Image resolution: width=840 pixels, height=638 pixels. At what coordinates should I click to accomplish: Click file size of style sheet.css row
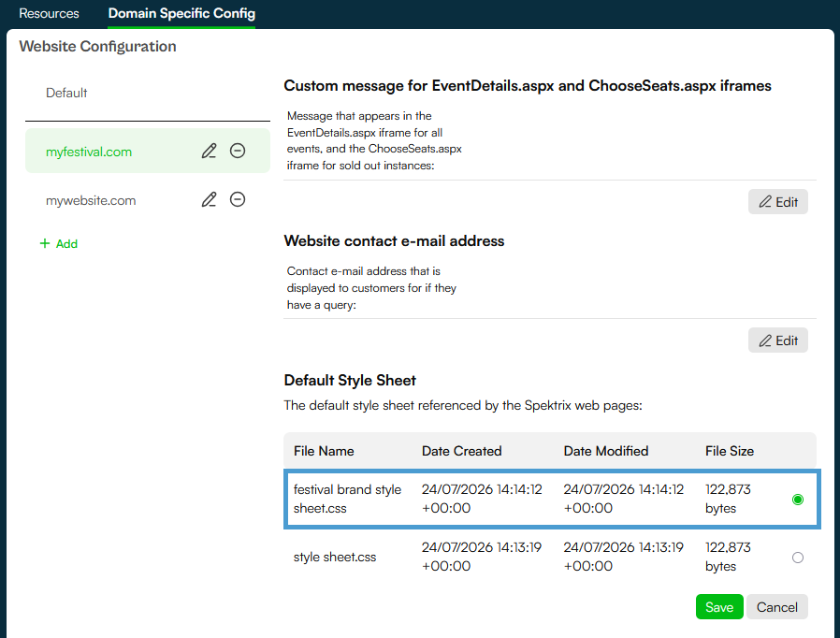(x=728, y=557)
